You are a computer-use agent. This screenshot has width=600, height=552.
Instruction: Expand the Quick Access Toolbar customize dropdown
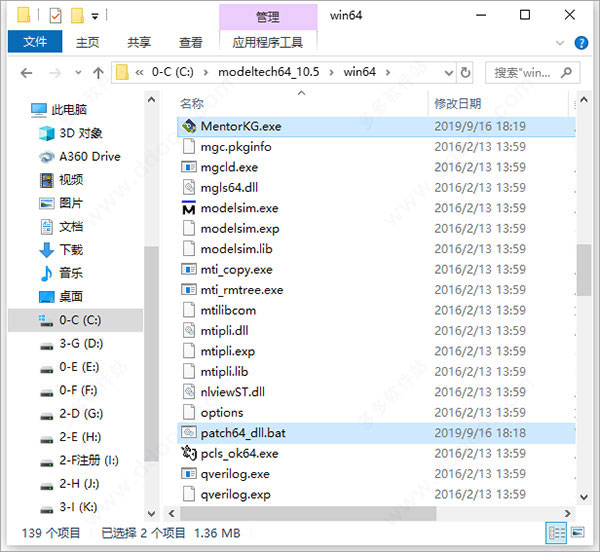click(95, 16)
